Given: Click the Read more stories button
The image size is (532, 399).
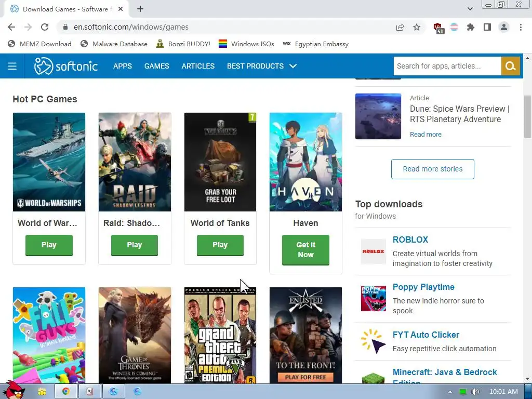Looking at the screenshot, I should (433, 169).
